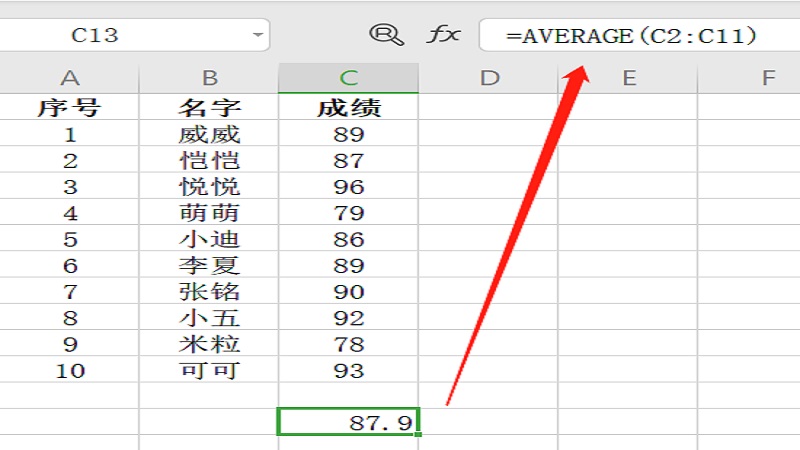
Task: Click the score 96 cell for 悦悦
Action: coord(348,187)
